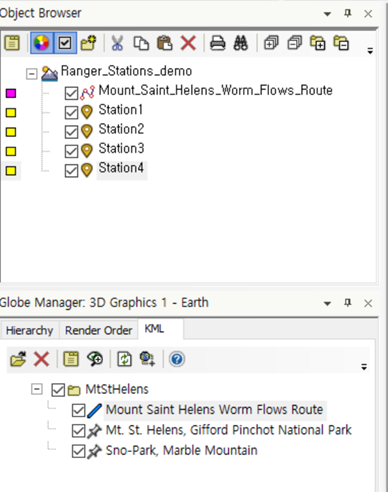Uncheck the Station2 checkbox

(x=71, y=132)
